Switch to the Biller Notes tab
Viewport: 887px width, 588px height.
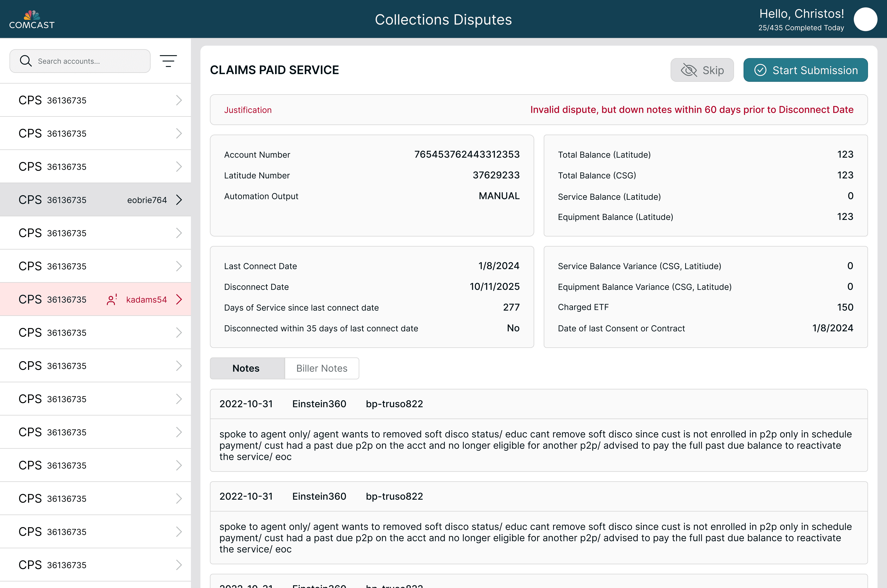[321, 368]
